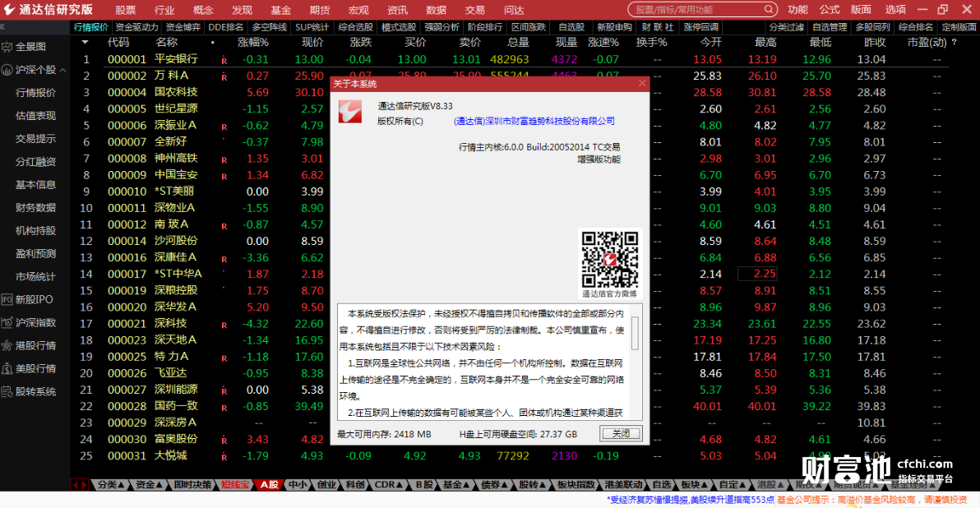Switch to the SUP统计 tab
This screenshot has height=508, width=980.
coord(312,27)
